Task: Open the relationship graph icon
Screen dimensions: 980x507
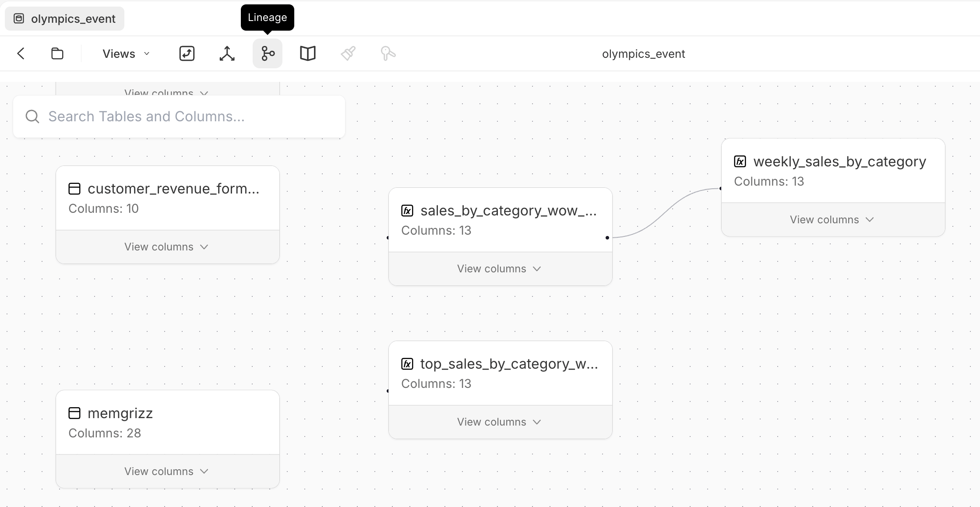Action: [x=227, y=53]
